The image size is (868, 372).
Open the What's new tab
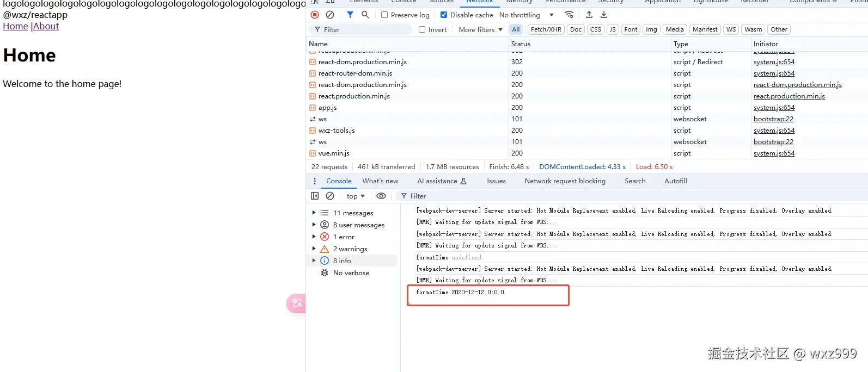click(x=380, y=181)
